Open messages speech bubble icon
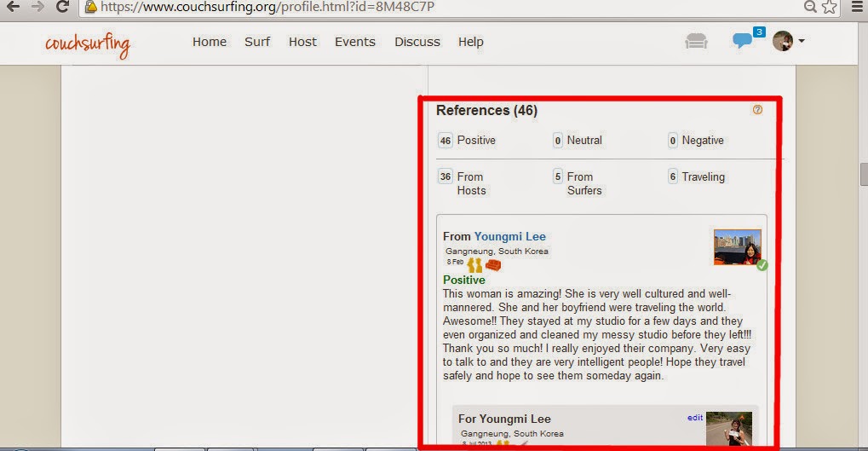This screenshot has height=451, width=868. (x=742, y=40)
